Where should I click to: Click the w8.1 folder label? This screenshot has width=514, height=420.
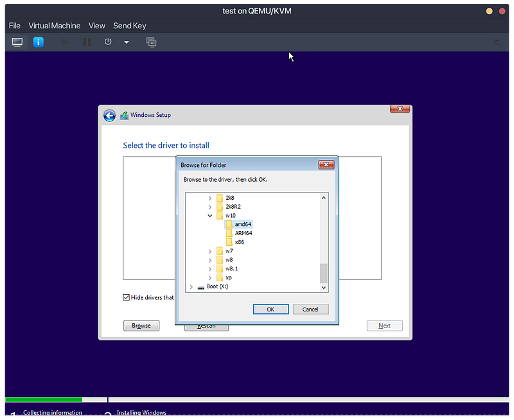(231, 269)
